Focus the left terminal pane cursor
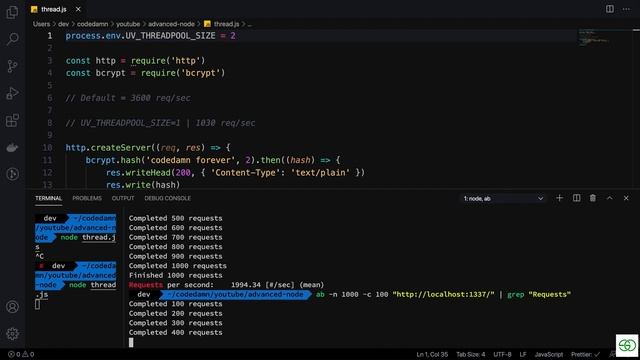Screen dimensions: 640x360 38,304
